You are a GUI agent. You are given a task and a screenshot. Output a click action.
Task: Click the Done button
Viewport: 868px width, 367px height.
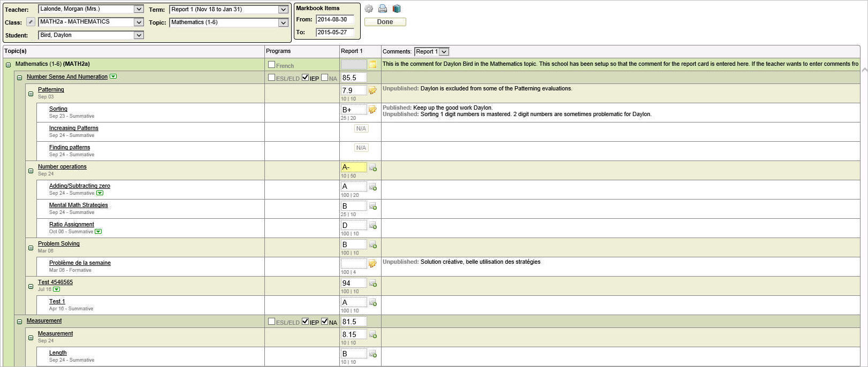point(385,22)
